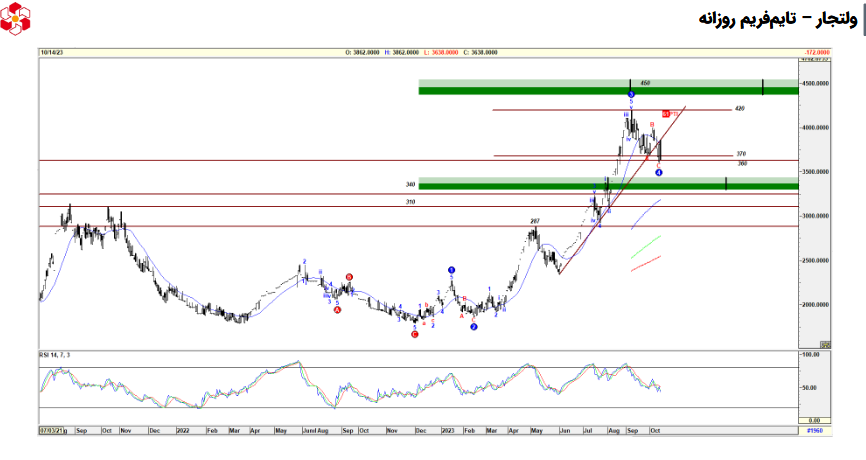Click the 07/03/21 start date box
The image size is (866, 460).
(x=52, y=430)
